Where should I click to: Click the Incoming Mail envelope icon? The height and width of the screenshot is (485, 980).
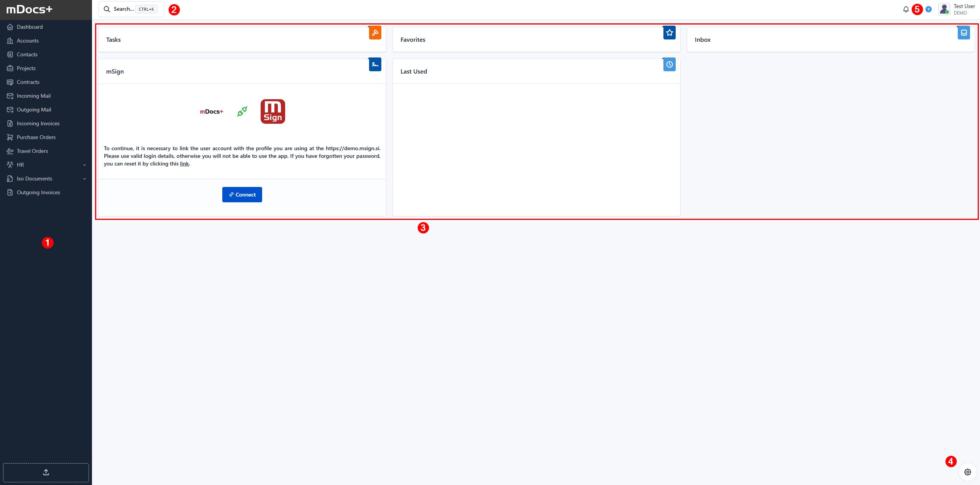10,96
